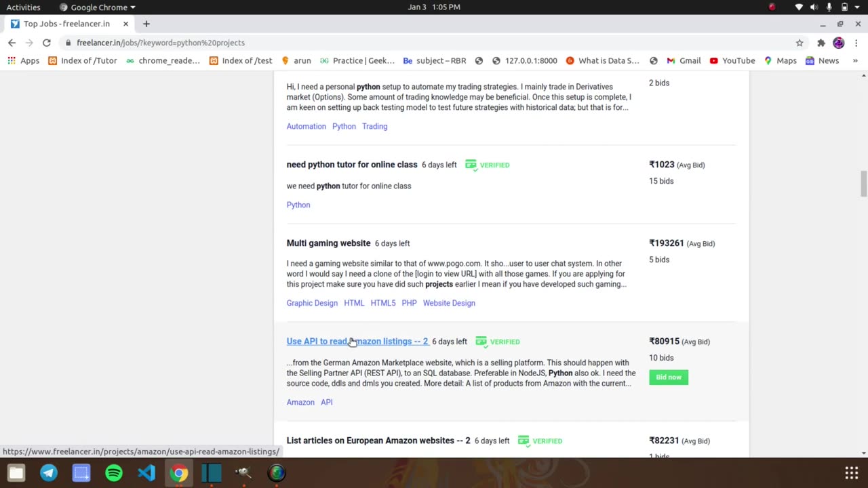Open the Files app in the dock
This screenshot has width=868, height=488.
(x=16, y=472)
